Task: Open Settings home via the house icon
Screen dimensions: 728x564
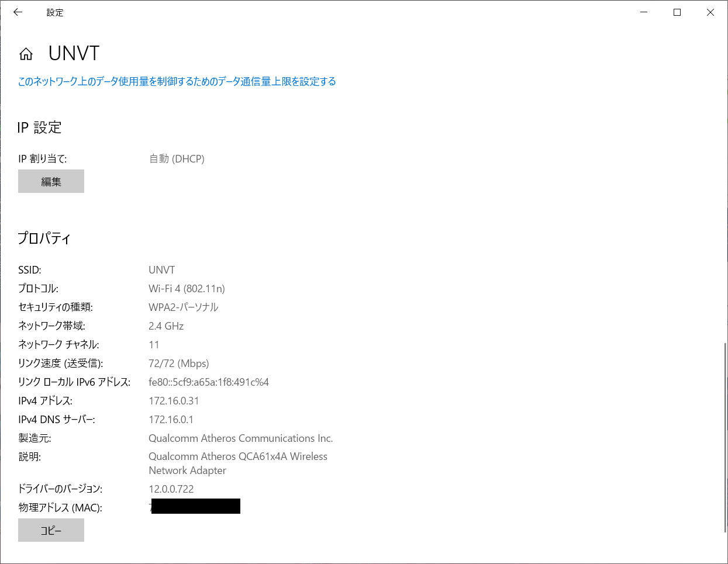Action: (x=26, y=54)
